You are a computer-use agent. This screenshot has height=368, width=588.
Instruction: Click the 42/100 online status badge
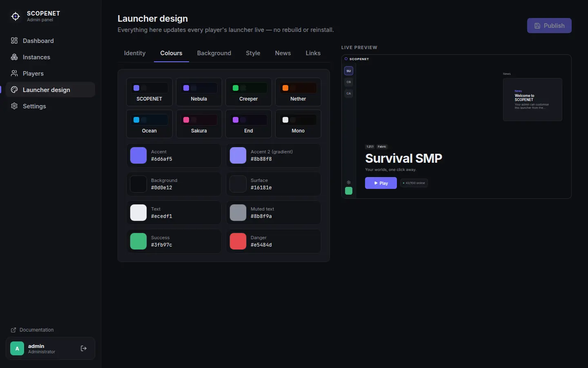click(414, 183)
